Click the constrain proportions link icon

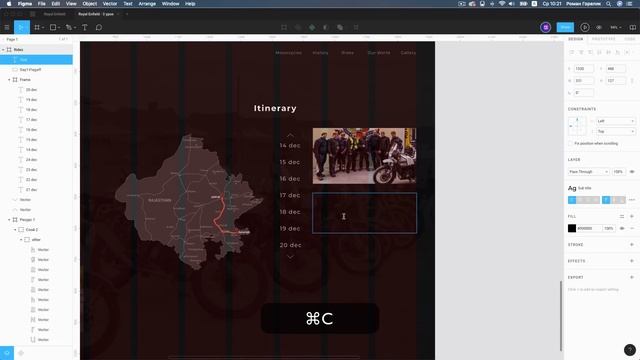[x=632, y=81]
